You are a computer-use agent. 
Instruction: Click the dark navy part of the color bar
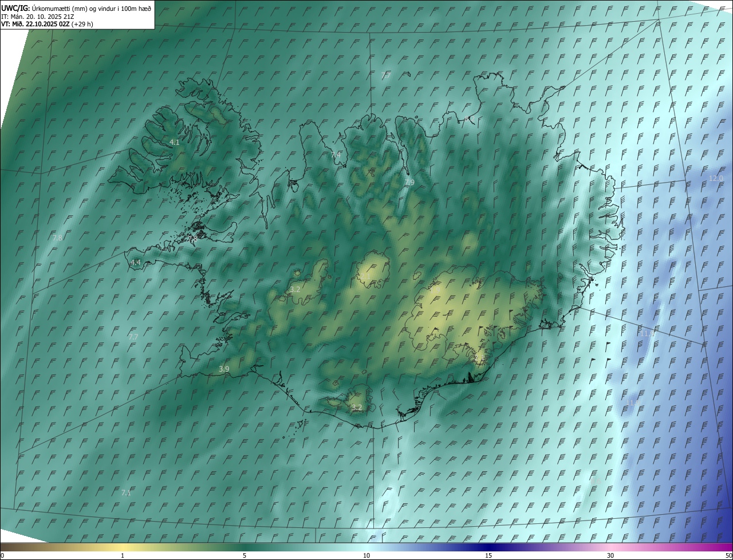click(x=488, y=547)
